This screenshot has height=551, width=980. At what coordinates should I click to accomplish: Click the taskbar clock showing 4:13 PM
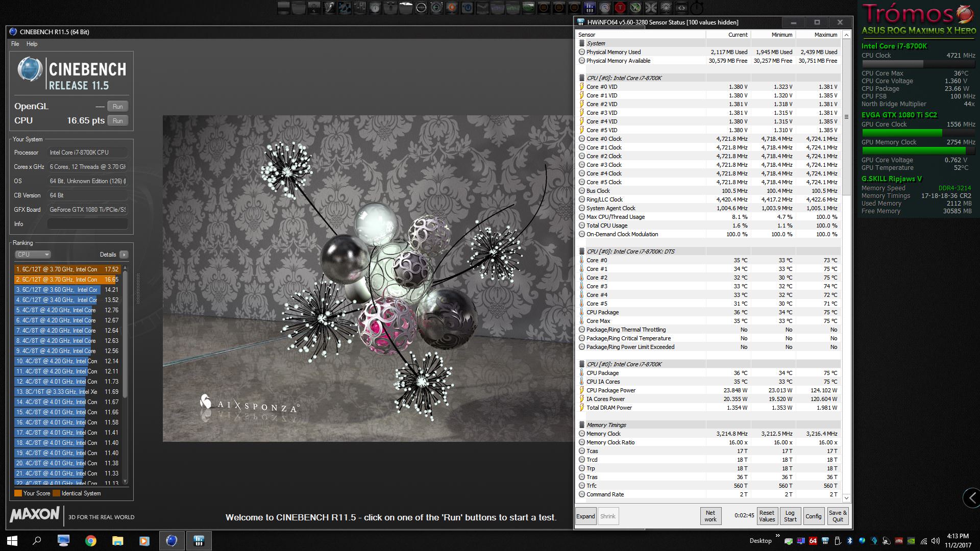coord(958,541)
